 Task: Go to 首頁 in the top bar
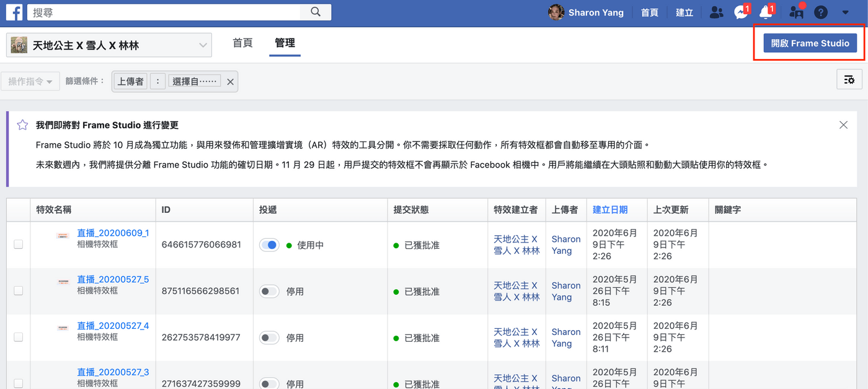650,12
